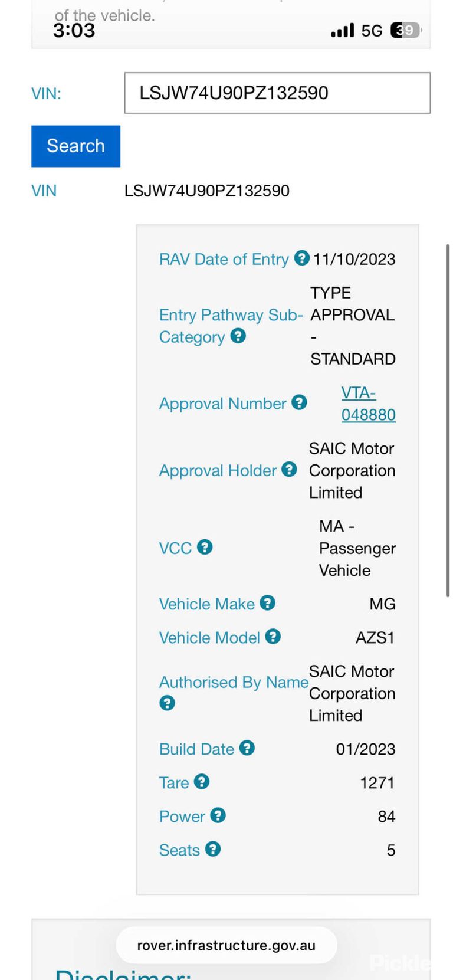The height and width of the screenshot is (980, 453).
Task: Click the page scrollbar on the right edge
Action: (x=448, y=420)
